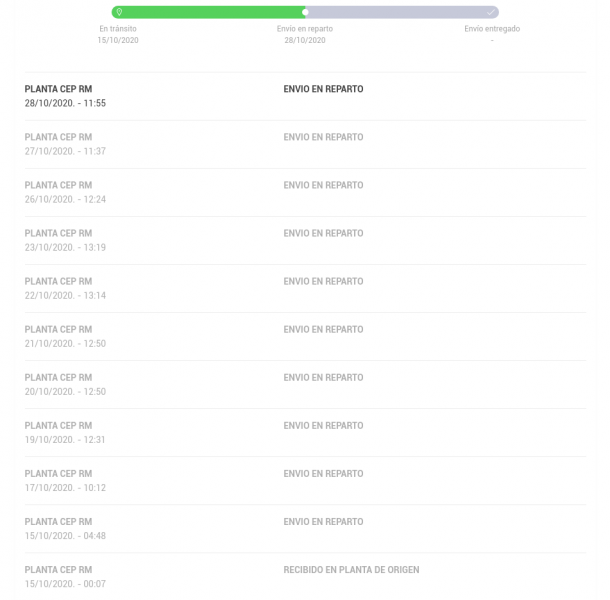Screen dimensions: 610x600
Task: Click the 22/10/2020 - 13:14 tracking entry
Action: pyautogui.click(x=305, y=288)
